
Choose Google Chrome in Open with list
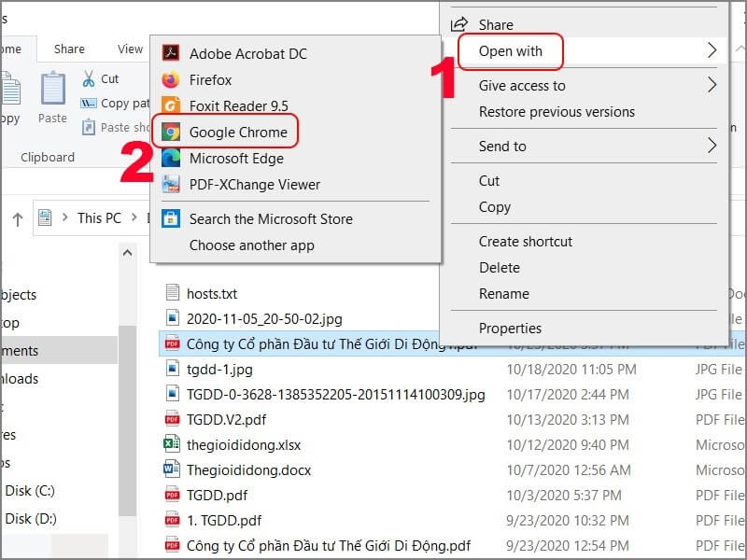tap(238, 132)
